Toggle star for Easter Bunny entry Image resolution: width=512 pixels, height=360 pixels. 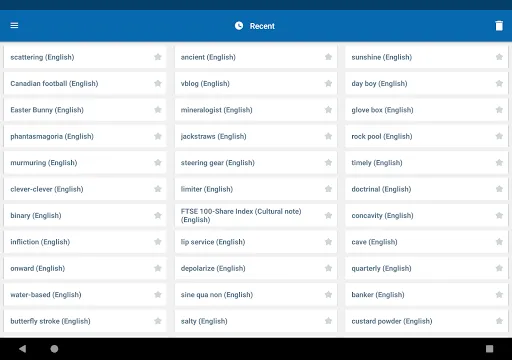click(x=158, y=110)
